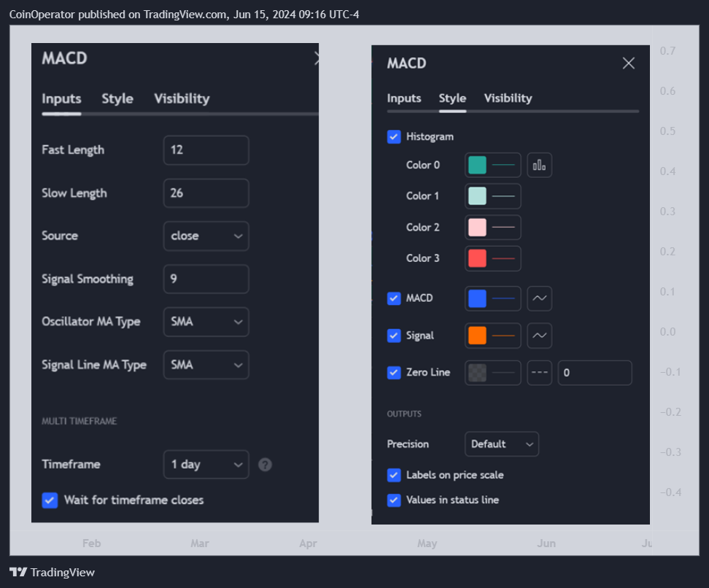The width and height of the screenshot is (709, 588).
Task: Open Precision dropdown set to Default
Action: point(502,444)
